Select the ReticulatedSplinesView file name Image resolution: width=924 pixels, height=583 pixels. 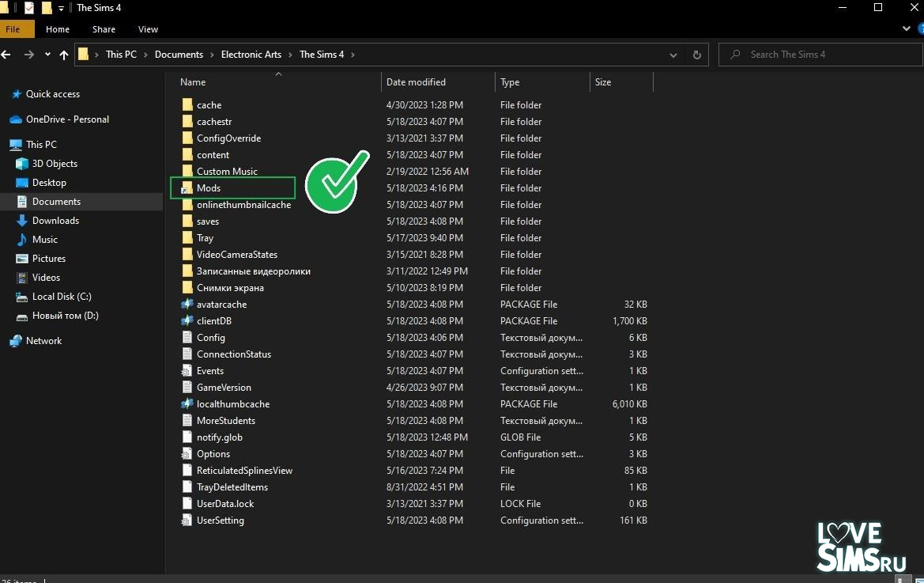tap(244, 471)
